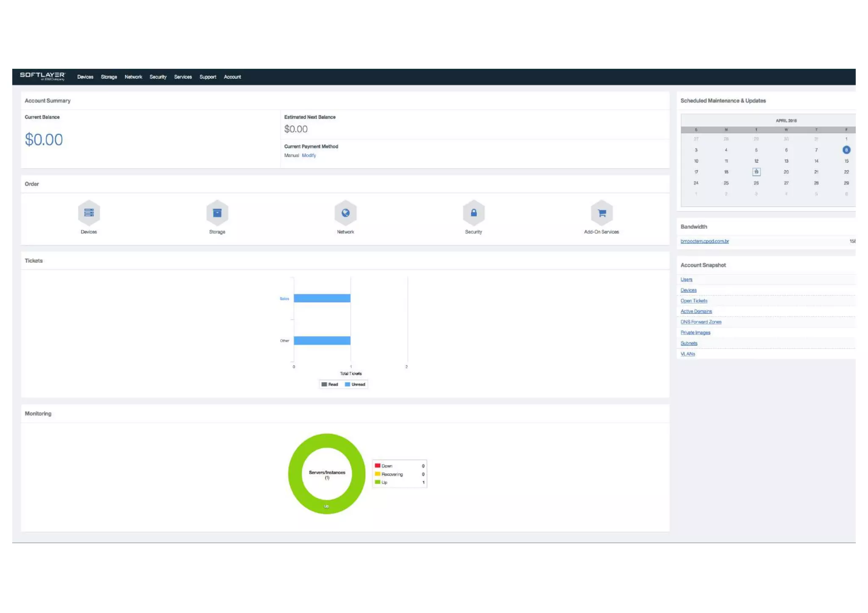Click the Storage hexagon order icon

[x=217, y=213]
